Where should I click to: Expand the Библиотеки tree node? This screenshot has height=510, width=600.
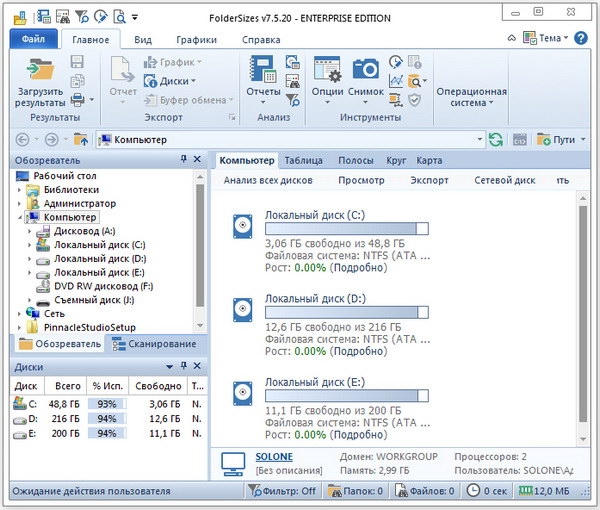coord(21,189)
